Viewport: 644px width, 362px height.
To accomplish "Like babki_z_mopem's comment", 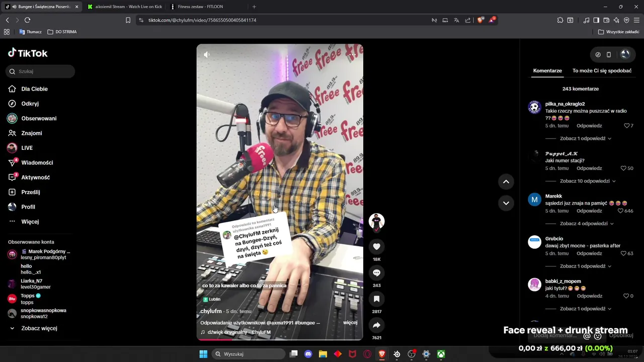I will (626, 296).
